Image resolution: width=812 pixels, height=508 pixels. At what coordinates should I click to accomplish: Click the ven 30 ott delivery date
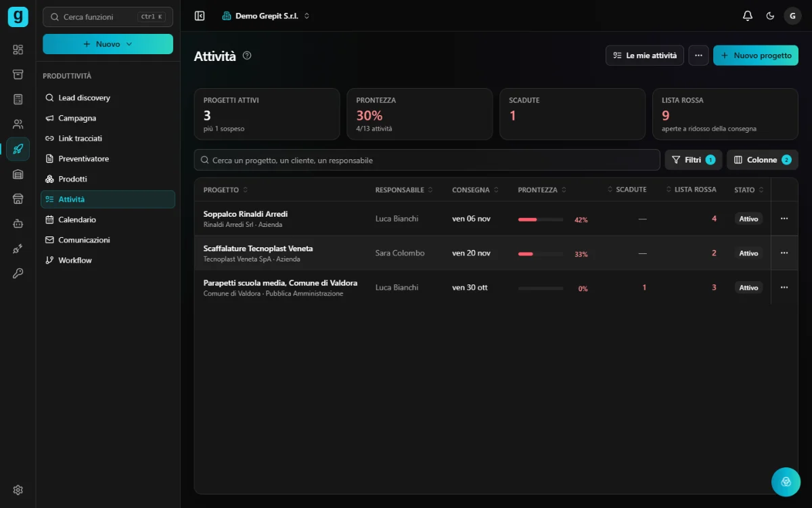[470, 287]
